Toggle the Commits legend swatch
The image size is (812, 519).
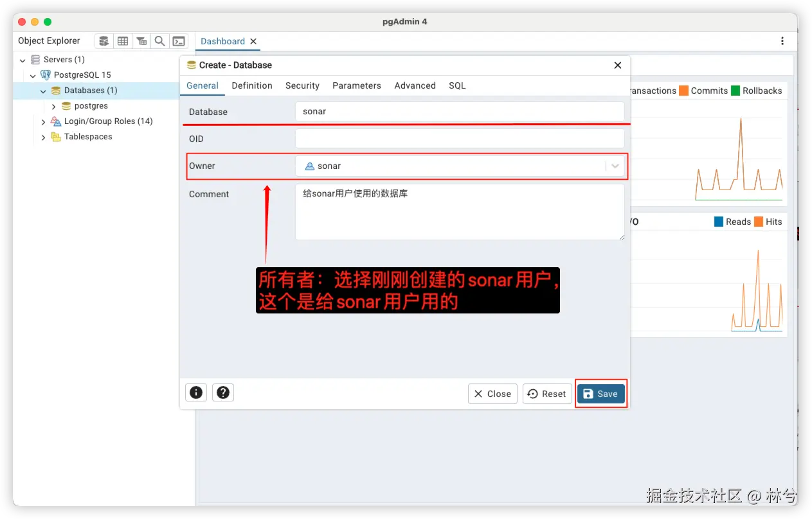tap(683, 91)
